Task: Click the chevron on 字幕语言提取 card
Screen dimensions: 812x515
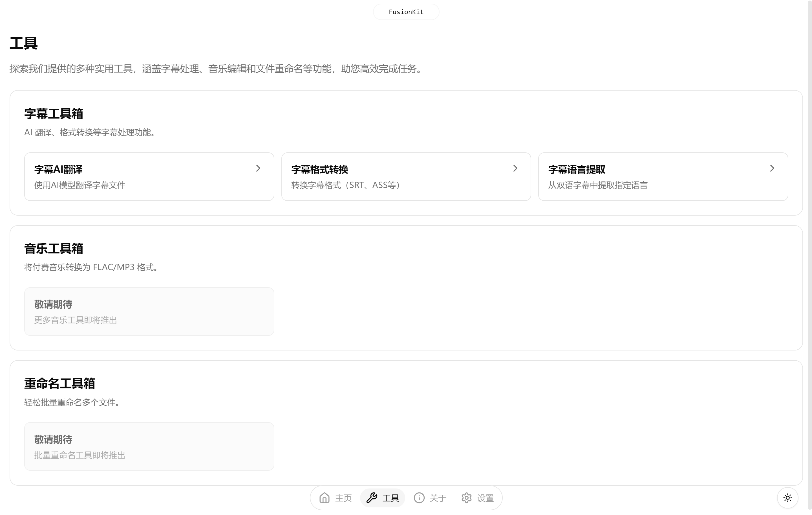Action: [x=772, y=168]
